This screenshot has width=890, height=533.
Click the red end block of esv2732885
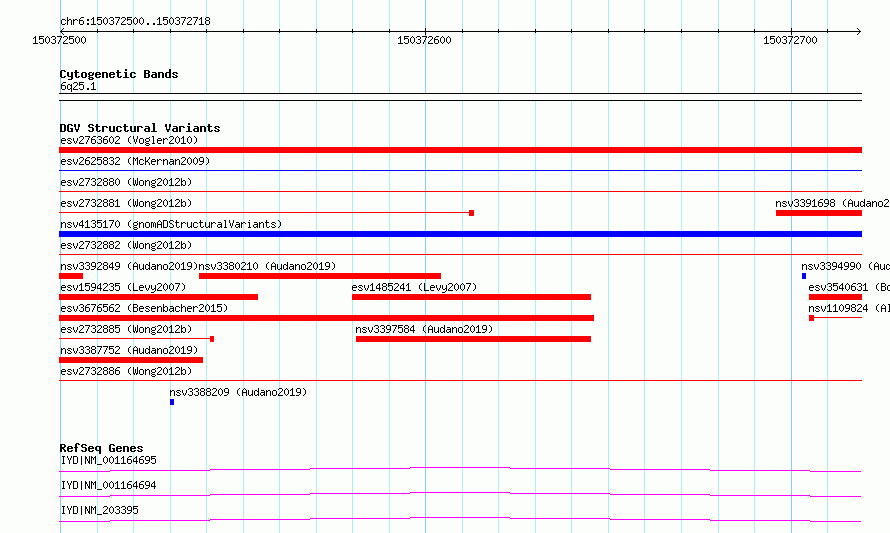212,339
